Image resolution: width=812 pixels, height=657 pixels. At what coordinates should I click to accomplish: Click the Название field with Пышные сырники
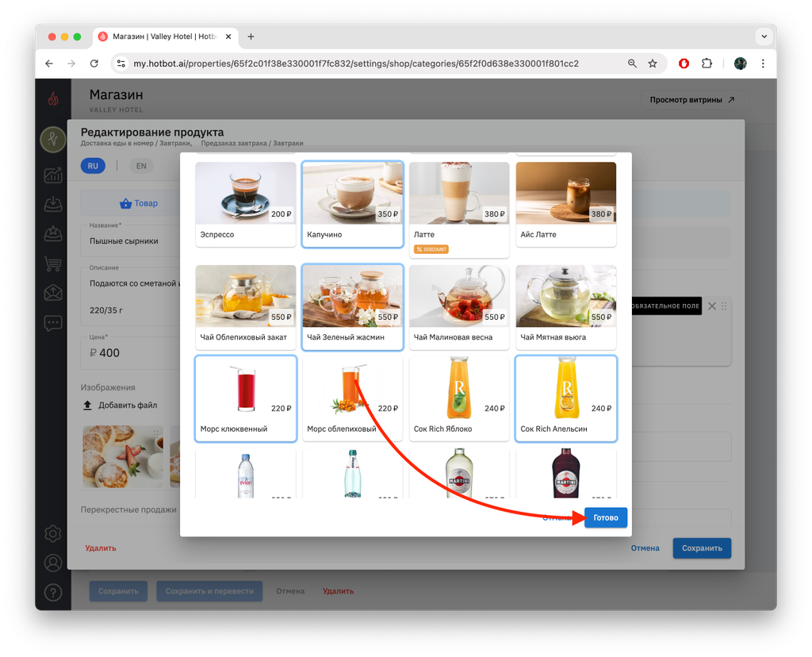pos(131,240)
